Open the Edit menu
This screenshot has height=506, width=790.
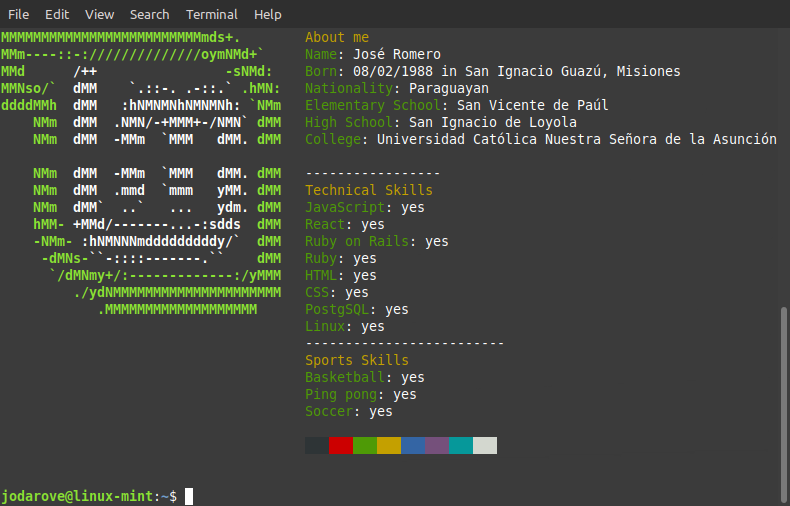point(57,15)
